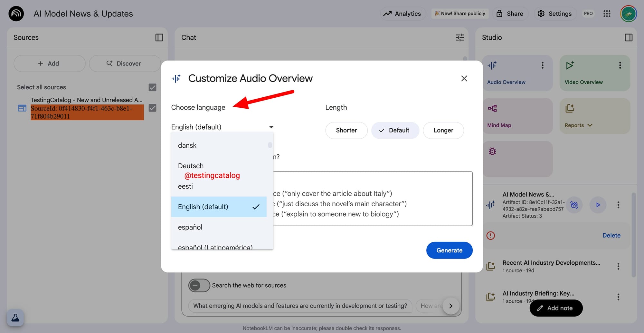Open Analytics
The height and width of the screenshot is (333, 644).
[x=403, y=14]
